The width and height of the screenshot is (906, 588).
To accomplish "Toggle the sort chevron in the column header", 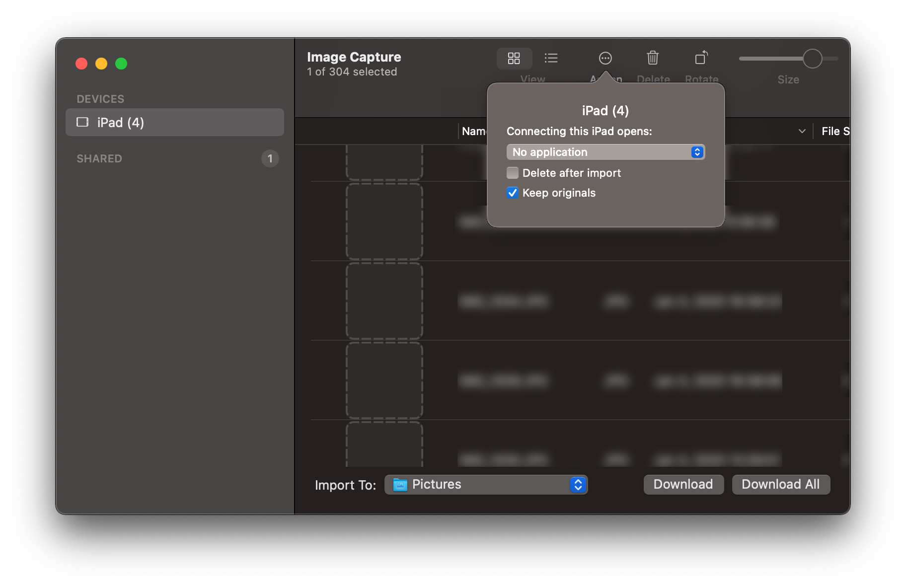I will [802, 131].
